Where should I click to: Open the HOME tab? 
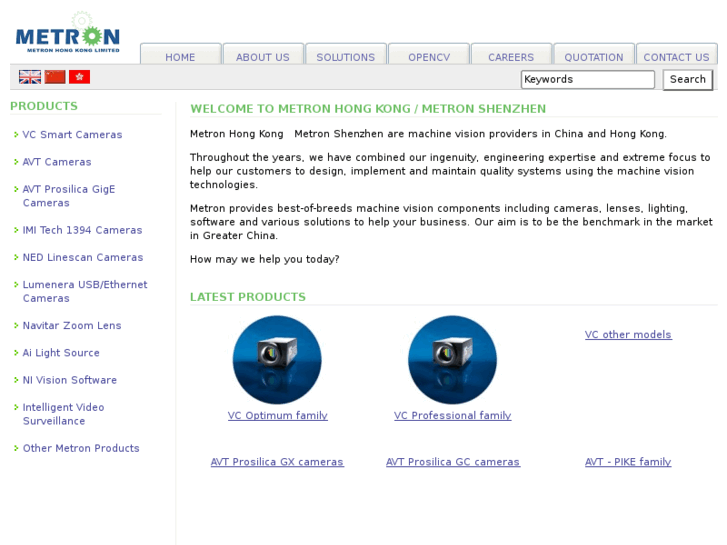pos(180,54)
